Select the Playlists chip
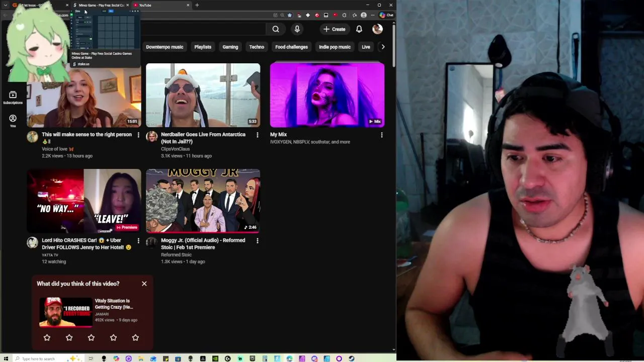Viewport: 644px width, 362px height. (203, 47)
